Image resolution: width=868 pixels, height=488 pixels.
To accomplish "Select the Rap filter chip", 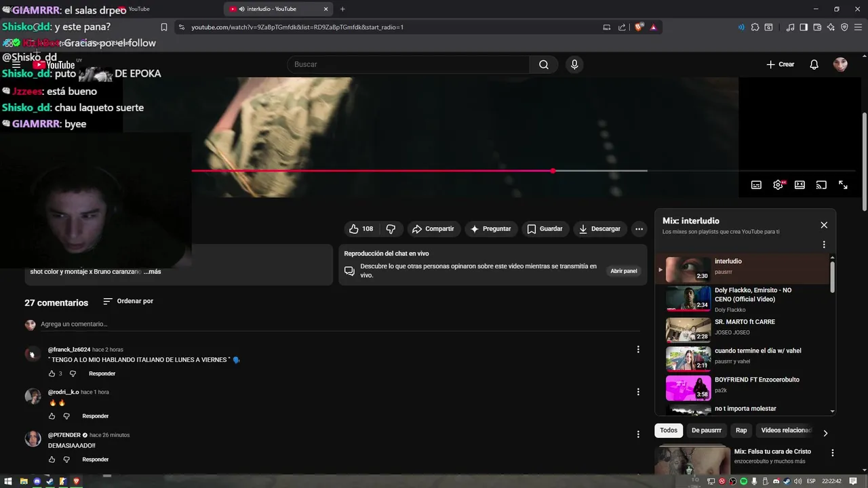I will [741, 430].
